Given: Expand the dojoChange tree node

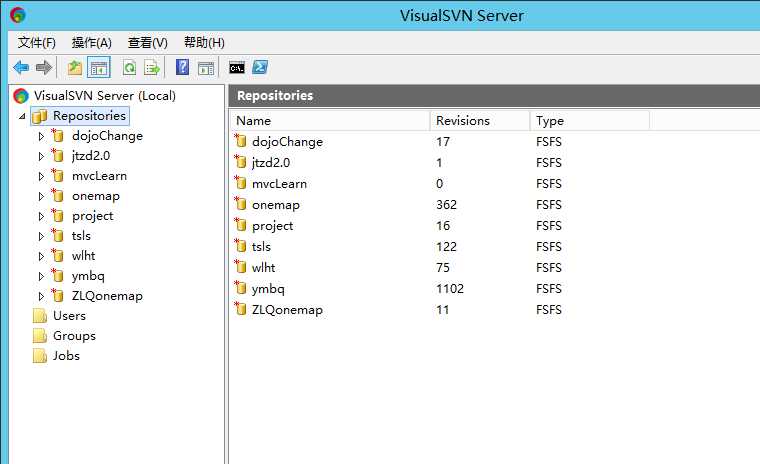Looking at the screenshot, I should coord(41,136).
